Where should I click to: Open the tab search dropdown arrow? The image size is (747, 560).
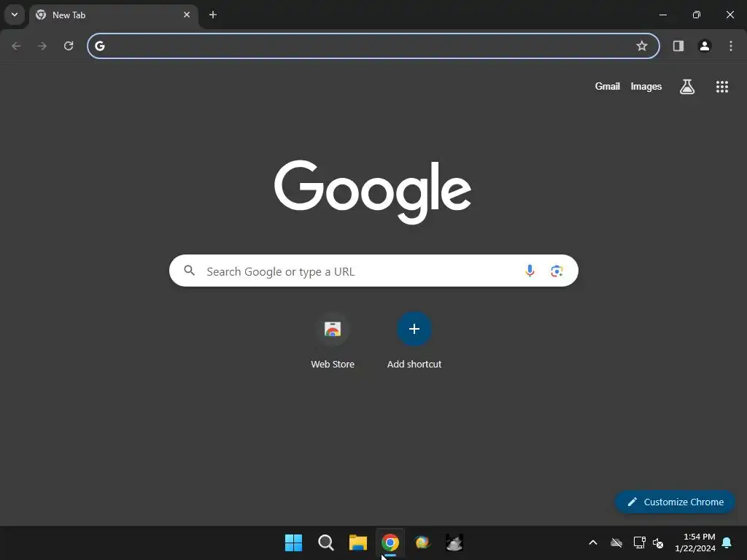[x=15, y=15]
